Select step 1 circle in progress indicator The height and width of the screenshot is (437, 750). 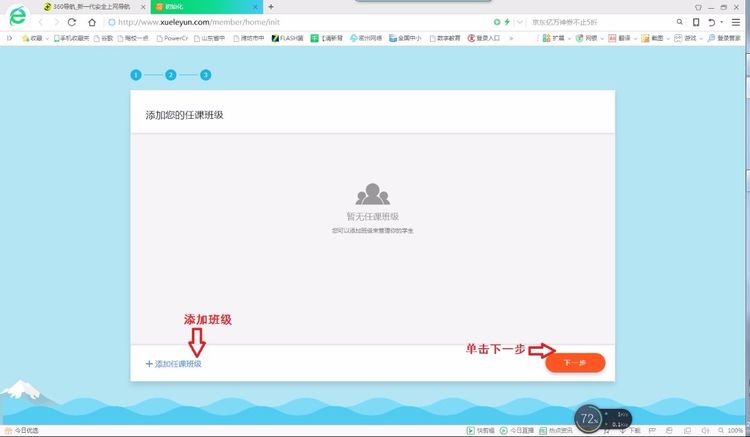tap(135, 75)
